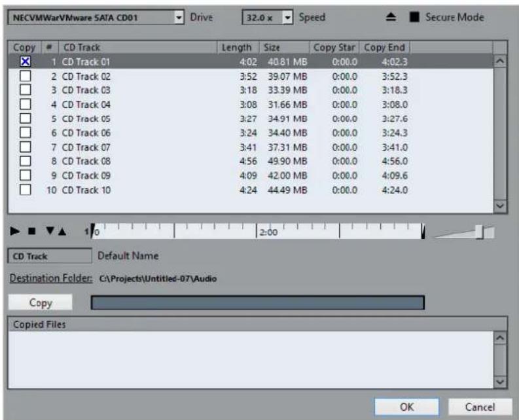The height and width of the screenshot is (420, 519).
Task: Check Copy box for CD Track 07
Action: (26, 147)
